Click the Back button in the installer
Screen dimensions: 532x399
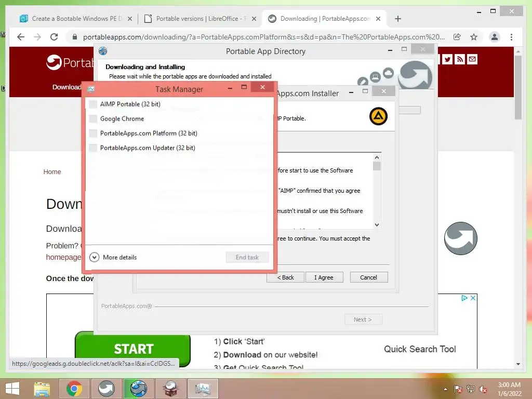[x=285, y=277]
